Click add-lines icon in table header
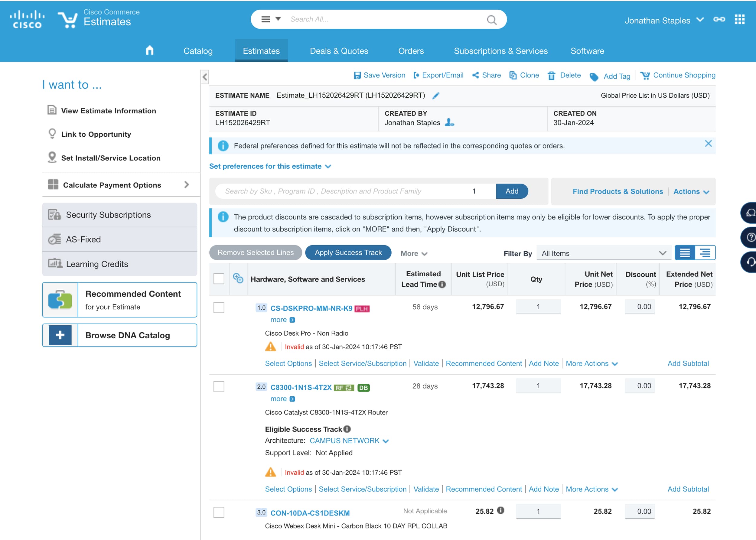756x540 pixels. point(238,278)
